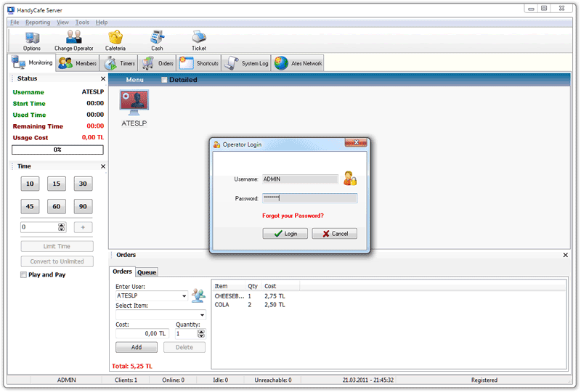
Task: Switch to the Members tab
Action: [77, 64]
